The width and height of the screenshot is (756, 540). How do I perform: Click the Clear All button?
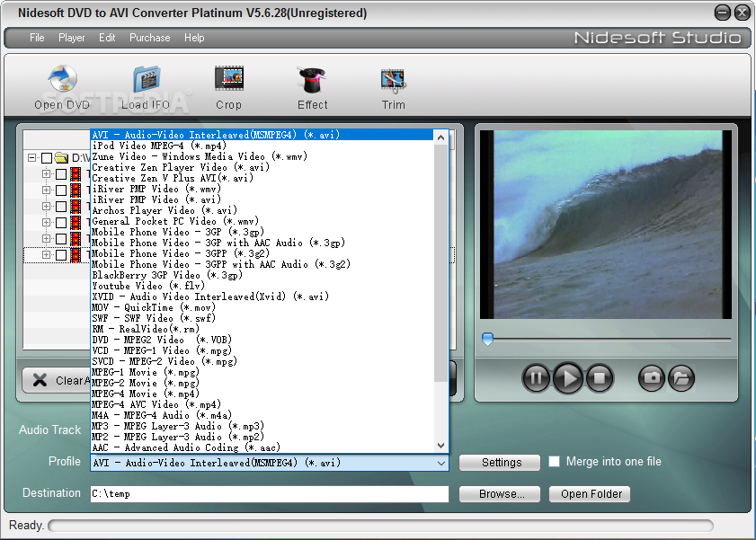56,381
